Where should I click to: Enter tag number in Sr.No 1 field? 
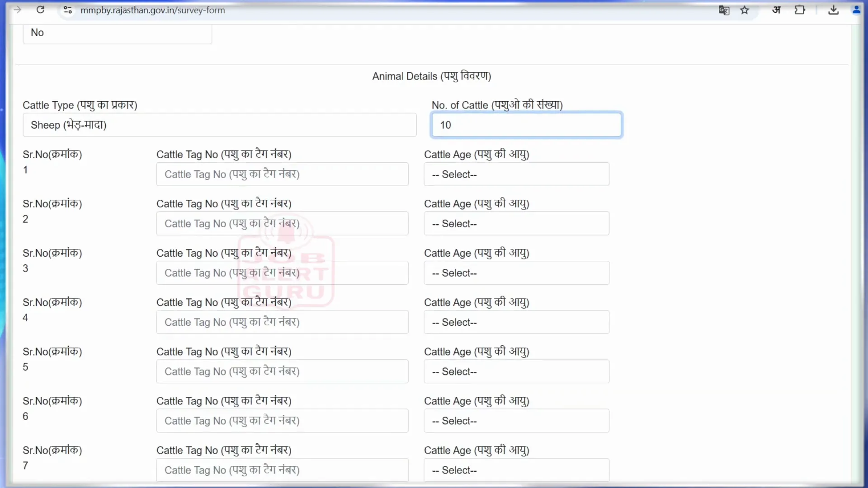coord(282,174)
